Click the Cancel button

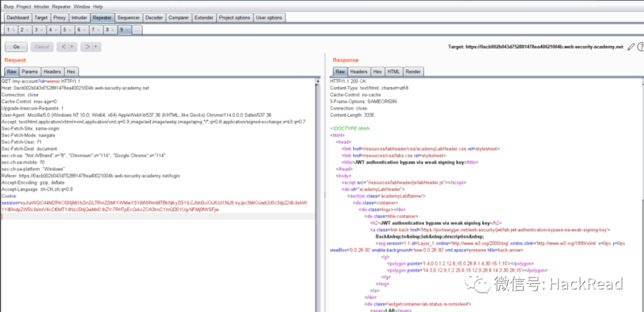coord(42,46)
